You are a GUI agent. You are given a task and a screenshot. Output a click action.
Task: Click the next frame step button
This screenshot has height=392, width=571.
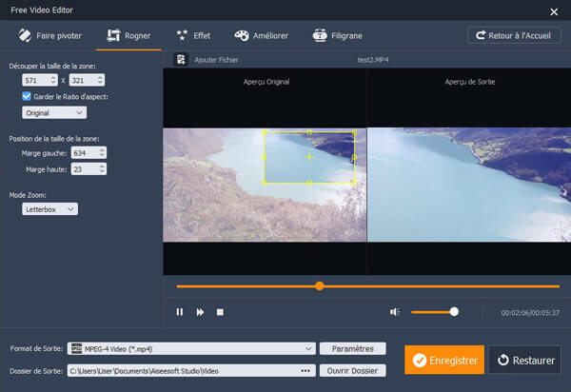[x=200, y=311]
